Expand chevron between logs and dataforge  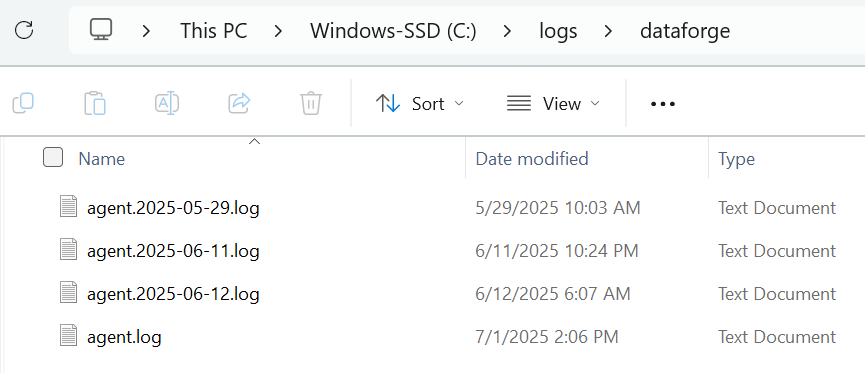coord(608,31)
